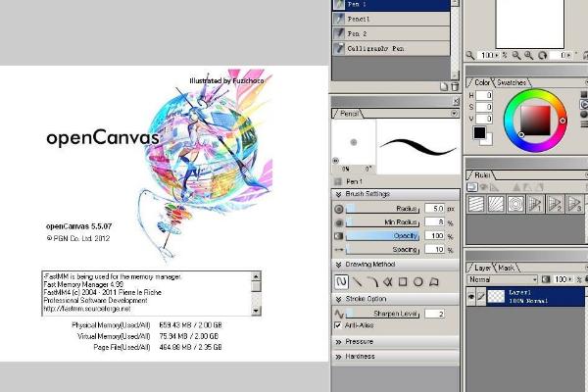Close the brush settings panel
Image resolution: width=588 pixels, height=392 pixels.
tap(456, 101)
